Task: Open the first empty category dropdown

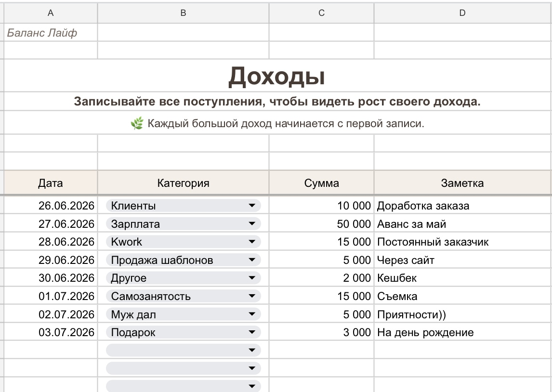Action: (252, 350)
